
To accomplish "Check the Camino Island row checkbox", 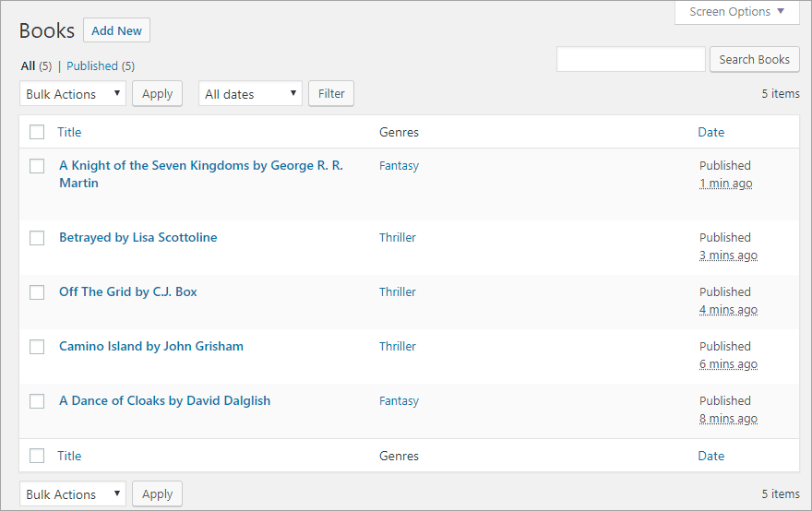I will pyautogui.click(x=37, y=347).
